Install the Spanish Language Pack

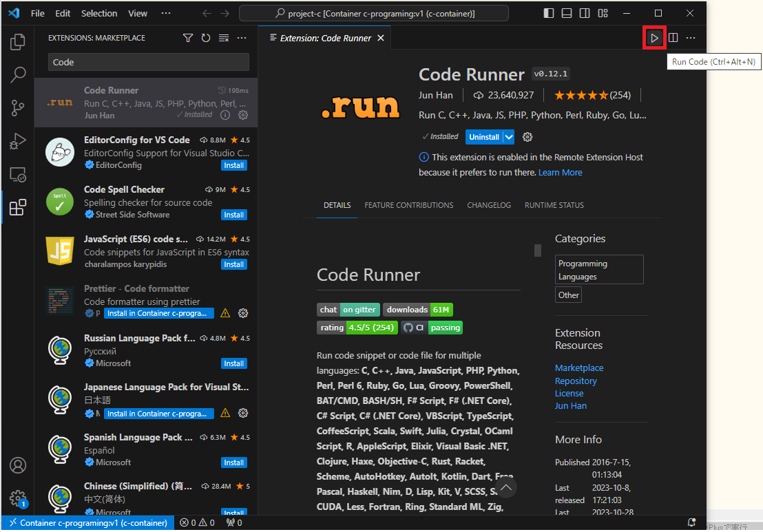tap(234, 462)
